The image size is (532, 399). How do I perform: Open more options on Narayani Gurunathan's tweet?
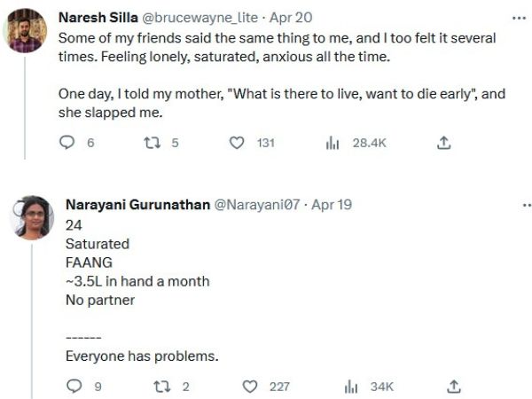(526, 205)
